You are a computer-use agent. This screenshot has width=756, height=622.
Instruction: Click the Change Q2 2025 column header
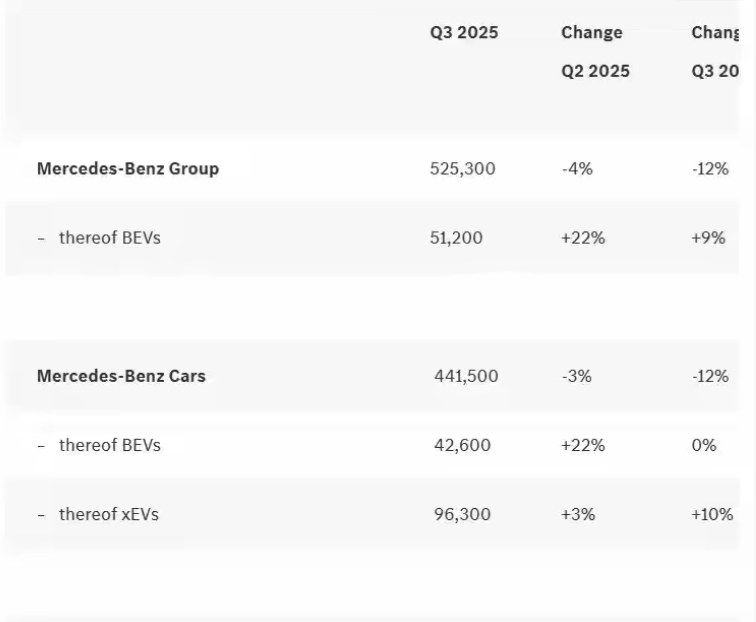pyautogui.click(x=595, y=51)
